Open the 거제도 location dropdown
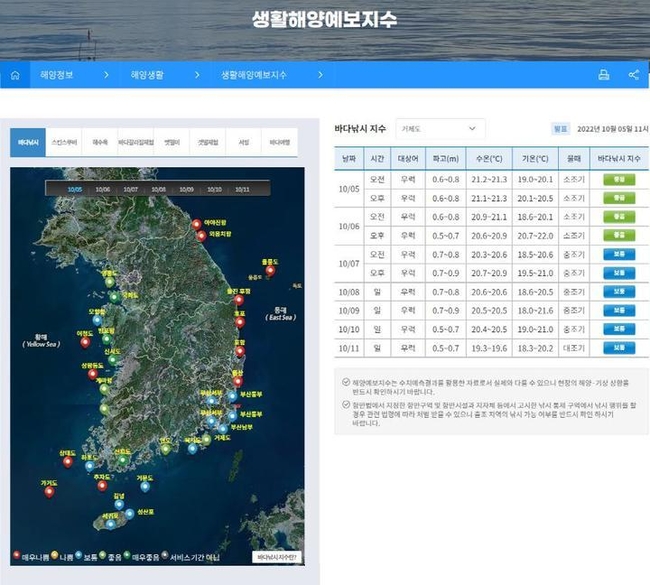The width and height of the screenshot is (650, 585). (440, 129)
